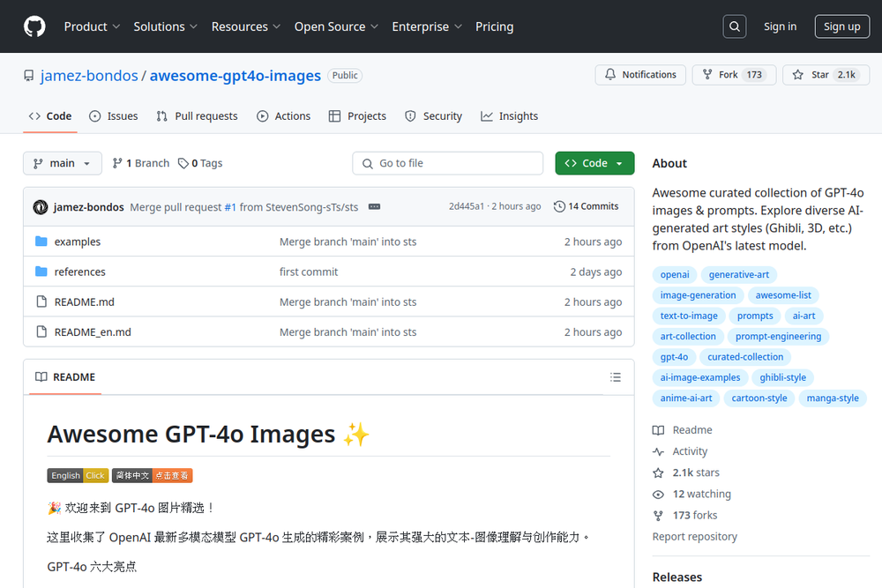Switch to the Actions tab
Image resolution: width=882 pixels, height=588 pixels.
coord(283,115)
